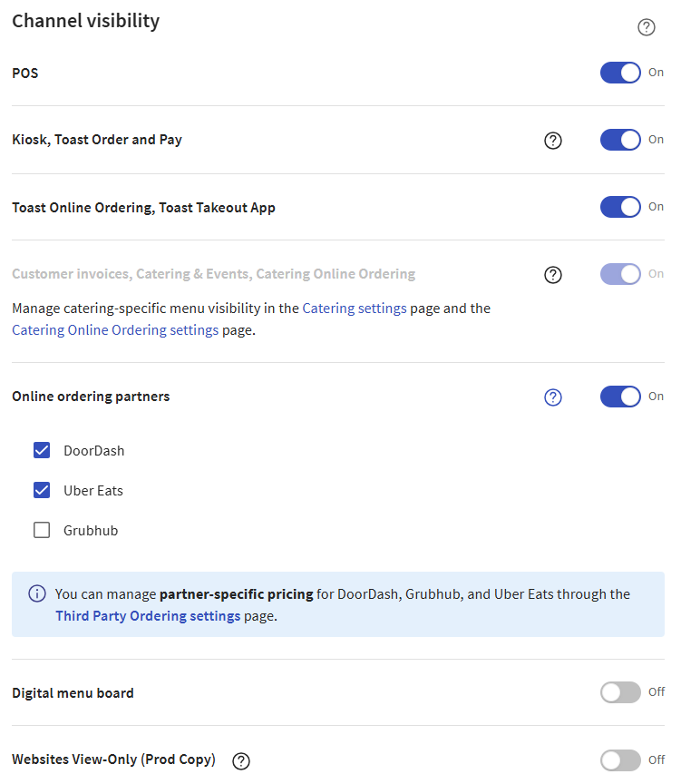Click the Channel visibility heading
681x784 pixels.
pos(86,21)
